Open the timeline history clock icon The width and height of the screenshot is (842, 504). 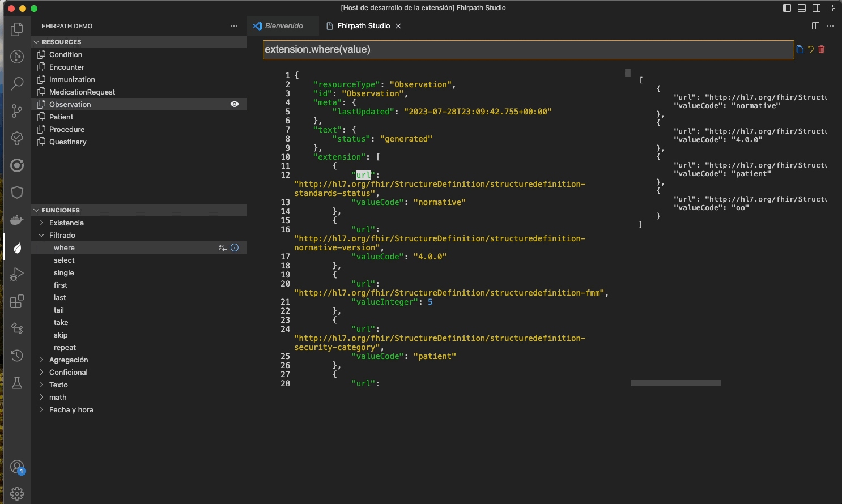pos(17,356)
